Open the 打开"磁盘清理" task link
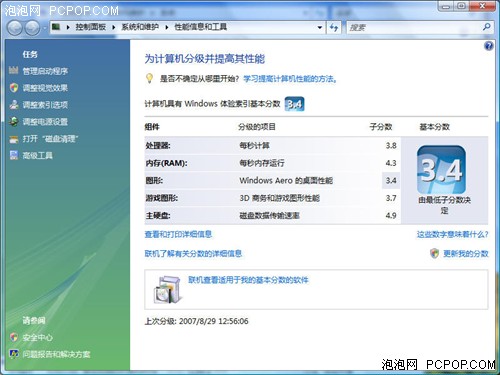Screen dimensions: 500x375 coord(50,139)
